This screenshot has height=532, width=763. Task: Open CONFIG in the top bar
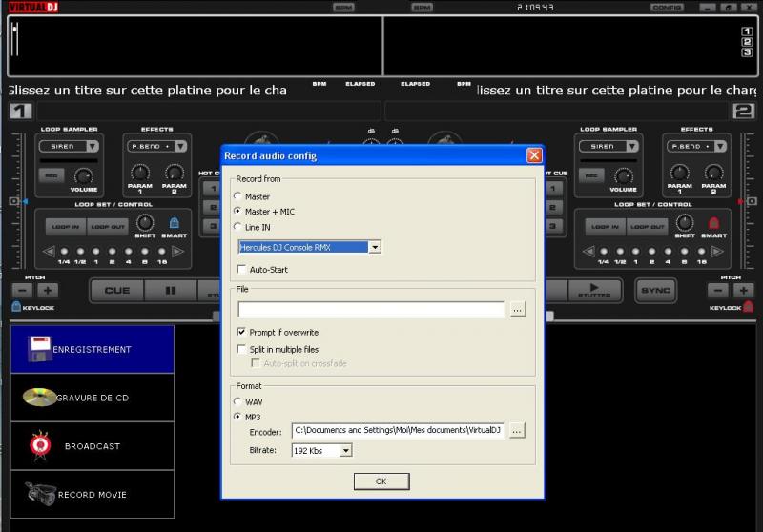coord(667,7)
